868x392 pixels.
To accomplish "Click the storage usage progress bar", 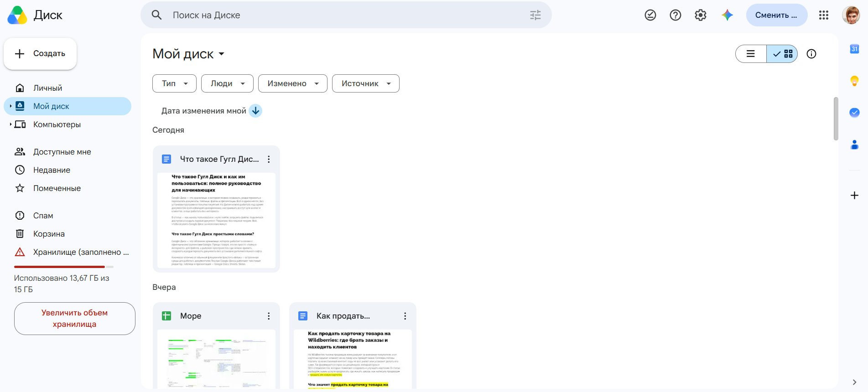I will pos(64,267).
